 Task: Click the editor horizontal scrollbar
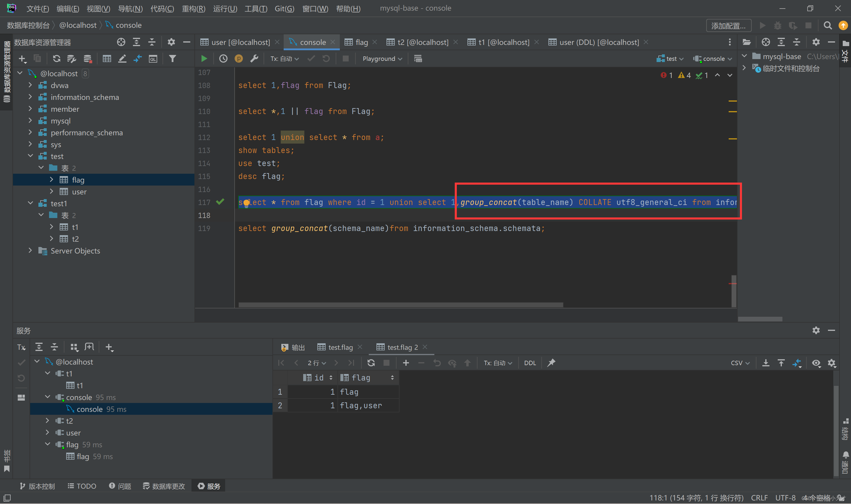(x=401, y=305)
